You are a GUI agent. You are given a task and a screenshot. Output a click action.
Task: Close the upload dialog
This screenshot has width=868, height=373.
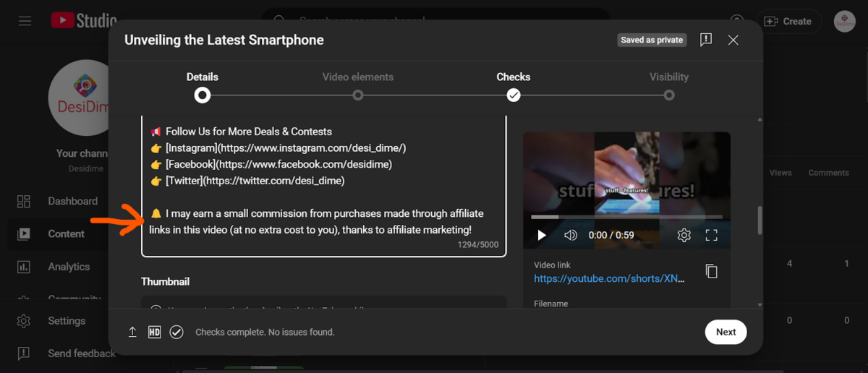(x=733, y=40)
